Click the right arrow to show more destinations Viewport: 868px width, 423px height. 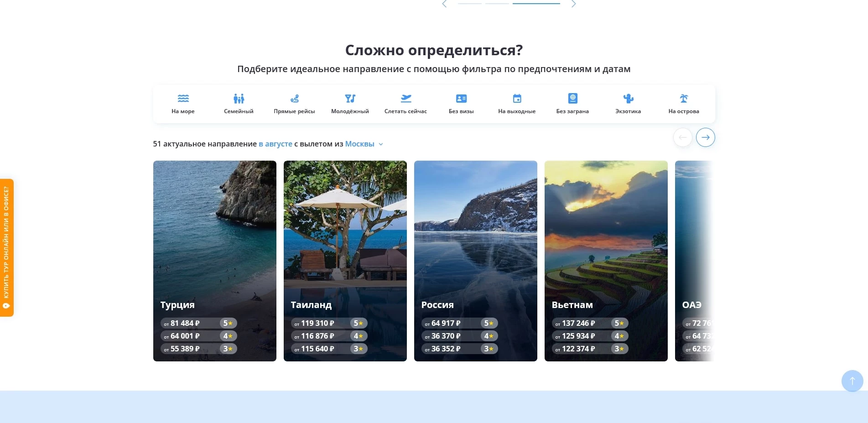click(x=705, y=137)
